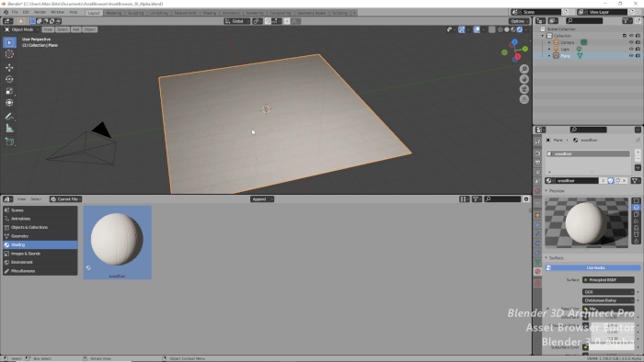Screen dimensions: 644x362
Task: Open the Render menu
Action: pos(40,12)
